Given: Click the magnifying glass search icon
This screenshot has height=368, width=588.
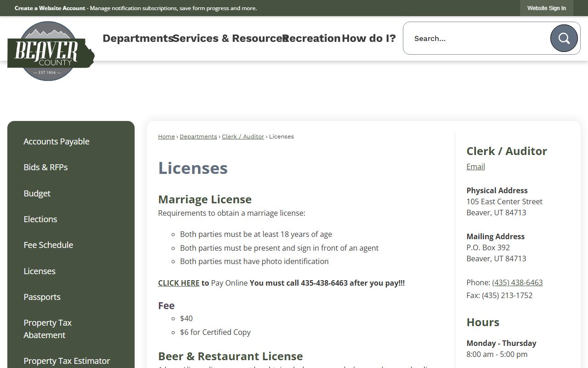Looking at the screenshot, I should coord(564,38).
